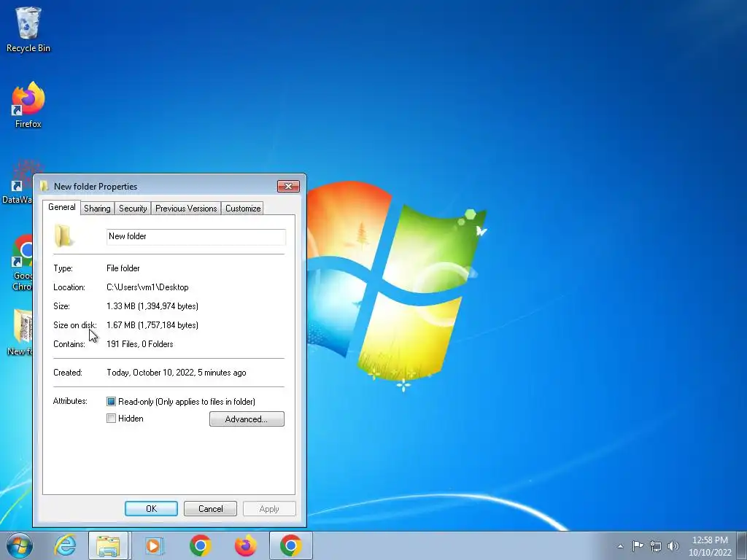Screen dimensions: 747x560
Task: Click the folder icon in Properties title bar
Action: [x=44, y=186]
